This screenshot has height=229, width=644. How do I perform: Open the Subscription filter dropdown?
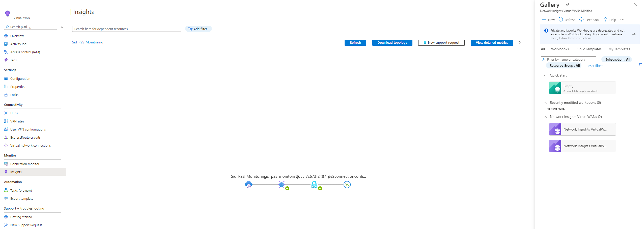pos(617,59)
